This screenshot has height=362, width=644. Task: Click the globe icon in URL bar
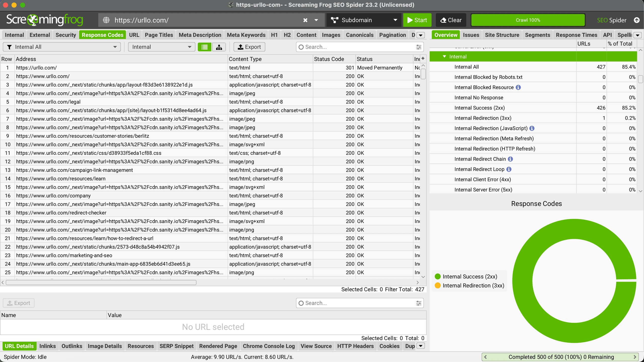click(x=106, y=20)
